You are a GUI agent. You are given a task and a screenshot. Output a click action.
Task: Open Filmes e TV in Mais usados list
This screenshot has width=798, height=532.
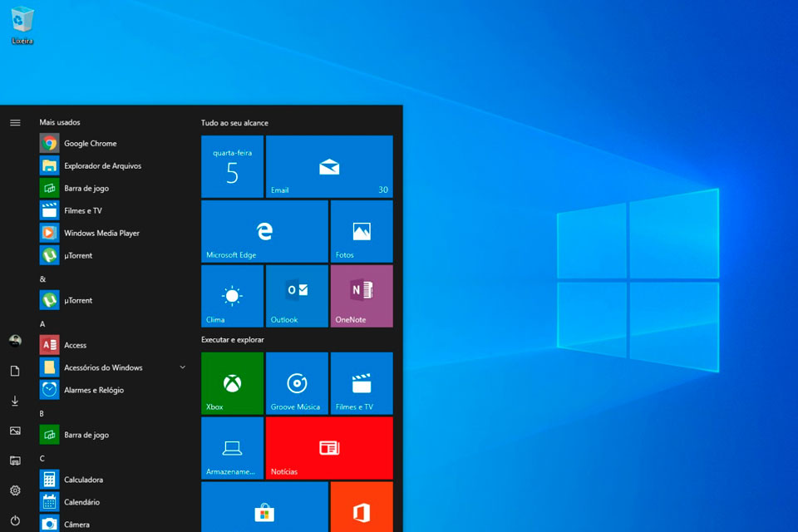pyautogui.click(x=113, y=211)
